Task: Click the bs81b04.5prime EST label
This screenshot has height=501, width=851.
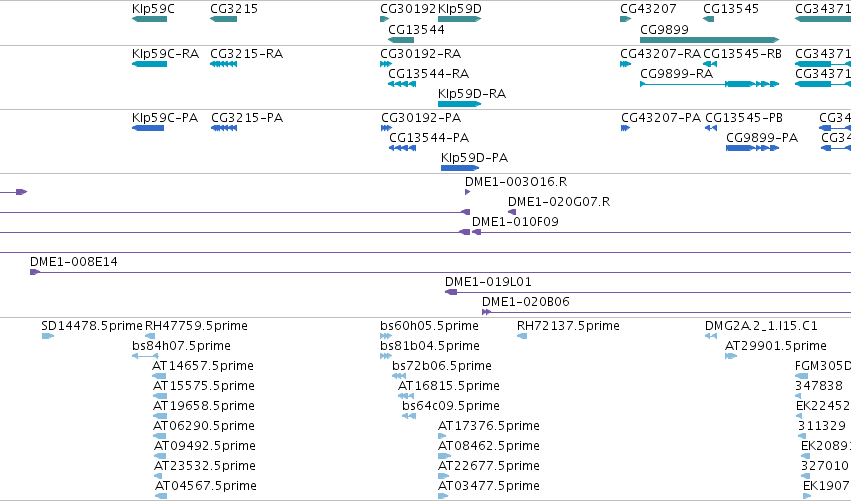Action: click(x=430, y=346)
